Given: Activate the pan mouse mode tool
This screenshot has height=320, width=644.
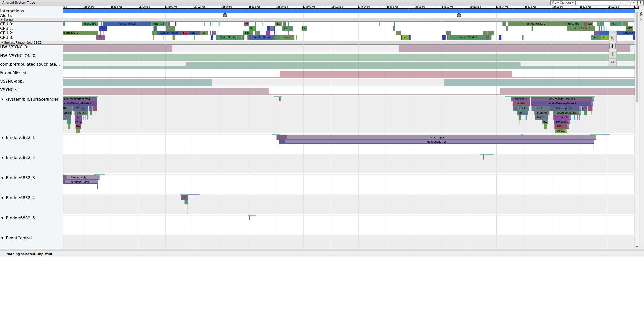Looking at the screenshot, I should 612,46.
